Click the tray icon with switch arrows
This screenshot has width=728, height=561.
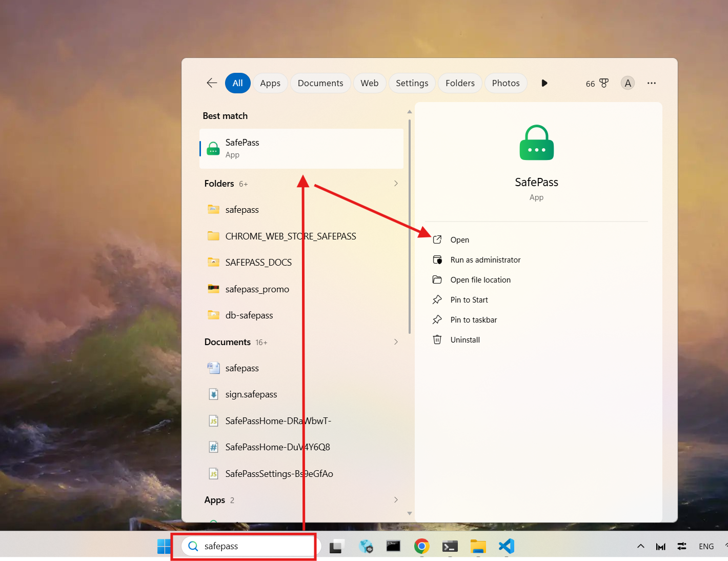tap(682, 546)
